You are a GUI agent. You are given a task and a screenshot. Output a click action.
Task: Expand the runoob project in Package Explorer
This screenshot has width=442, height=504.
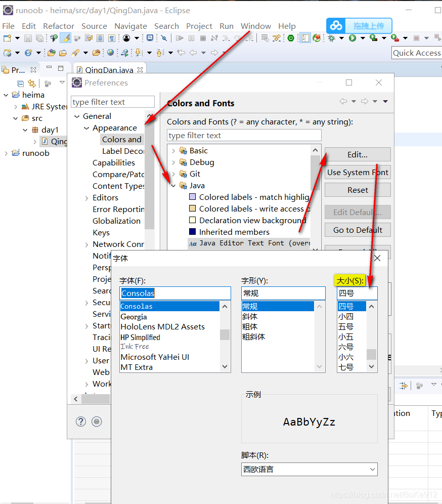(x=6, y=153)
